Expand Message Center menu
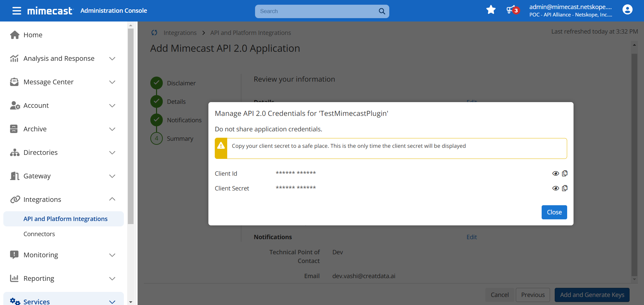 112,82
